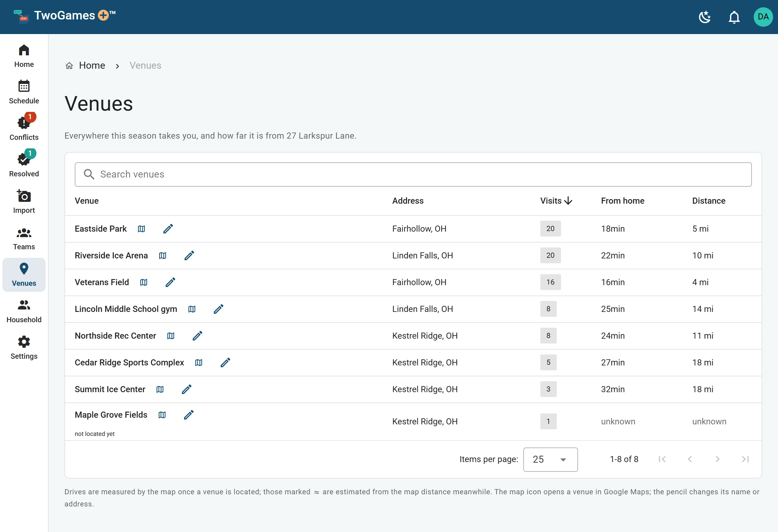
Task: Open Settings from the sidebar
Action: [24, 348]
